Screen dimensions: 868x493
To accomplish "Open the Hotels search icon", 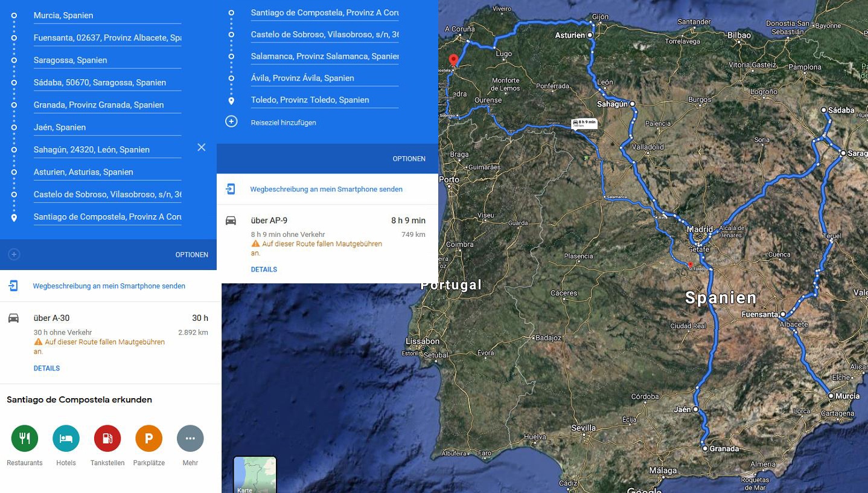I will [x=66, y=439].
